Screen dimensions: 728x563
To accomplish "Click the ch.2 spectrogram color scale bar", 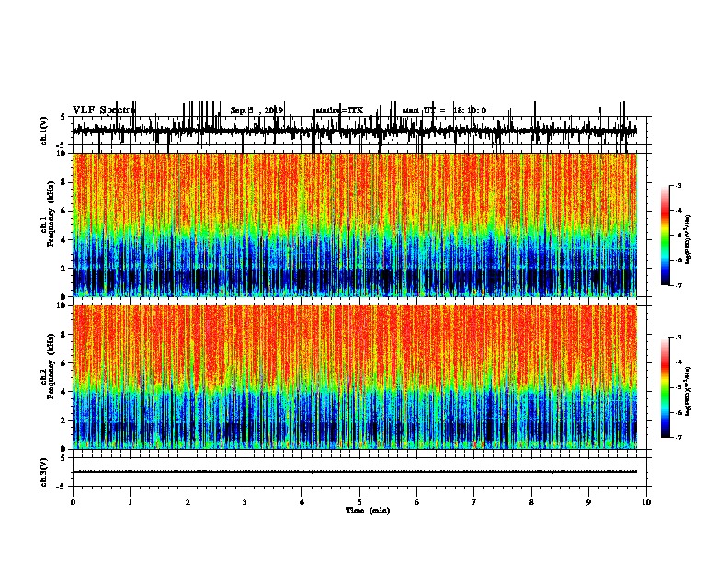I will (665, 387).
